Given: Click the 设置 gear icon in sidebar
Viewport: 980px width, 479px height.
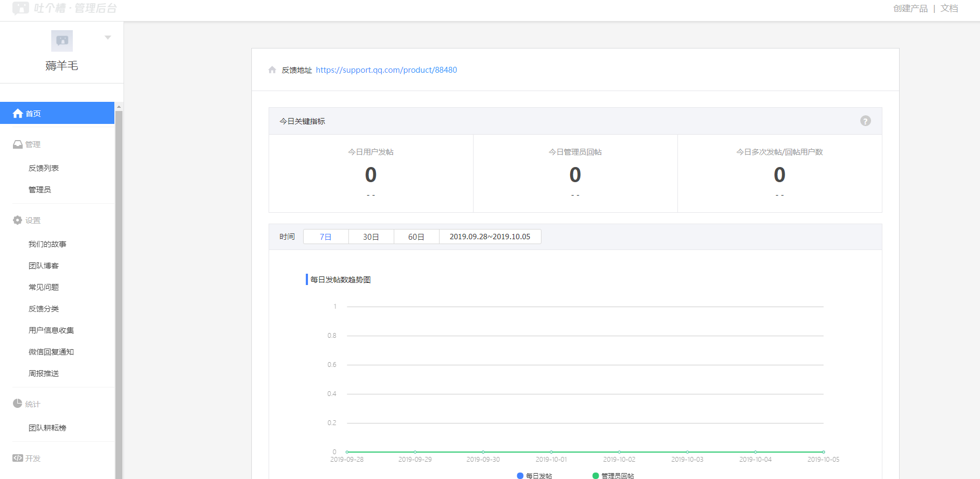Looking at the screenshot, I should pyautogui.click(x=18, y=220).
